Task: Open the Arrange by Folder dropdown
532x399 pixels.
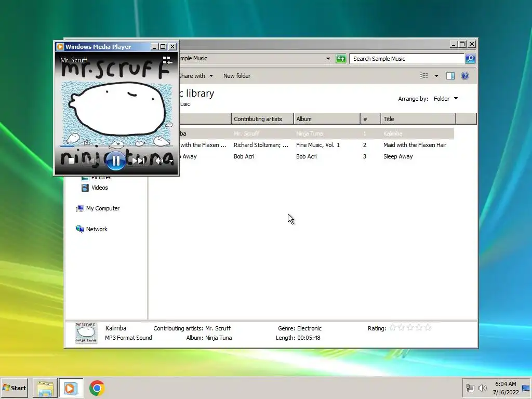Action: coord(445,99)
